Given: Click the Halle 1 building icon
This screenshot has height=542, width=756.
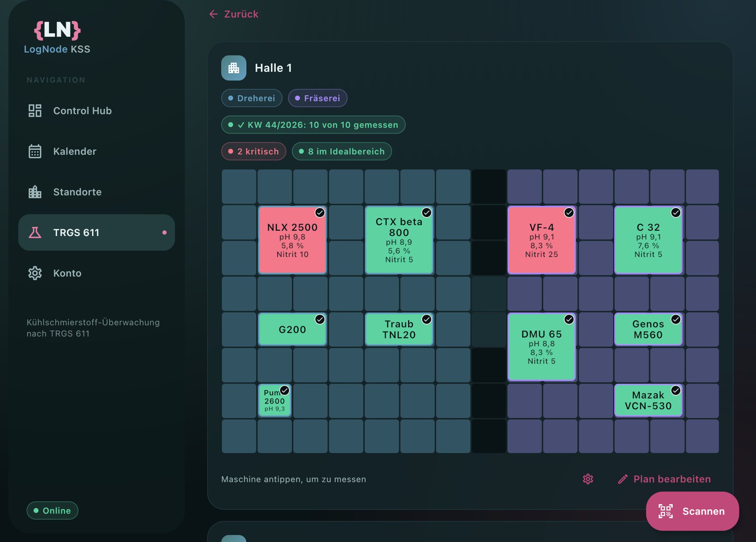Looking at the screenshot, I should tap(234, 68).
